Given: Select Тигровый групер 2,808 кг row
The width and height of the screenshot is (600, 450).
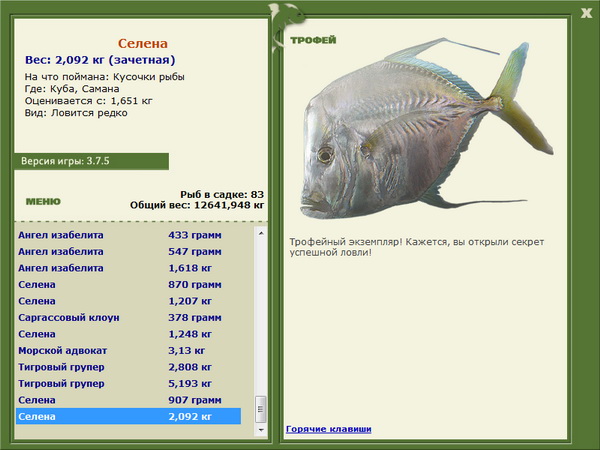Looking at the screenshot, I should tap(128, 367).
